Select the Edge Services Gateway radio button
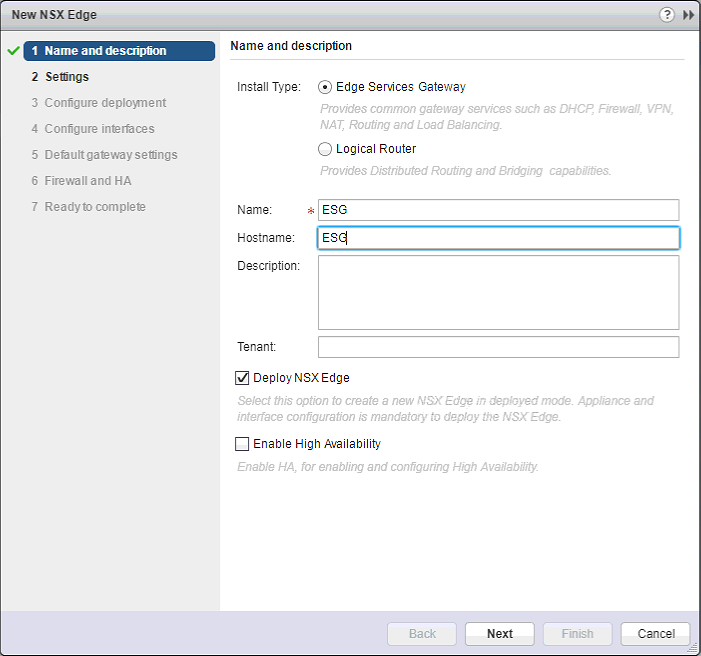 [325, 87]
